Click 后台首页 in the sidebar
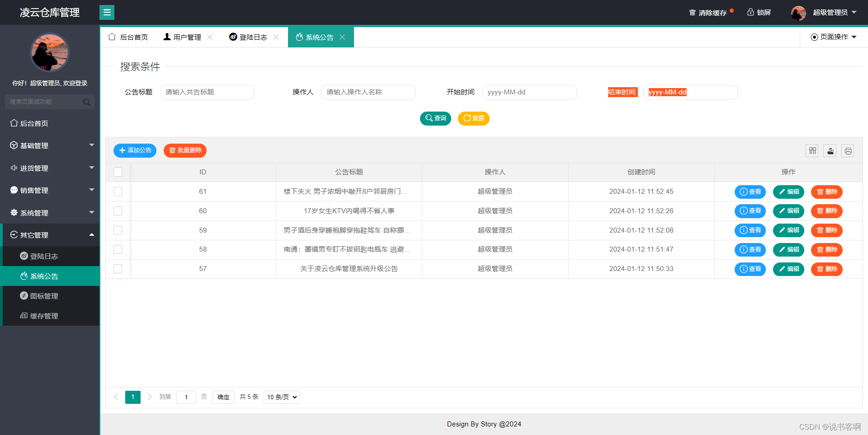Screen dimensions: 868x435 (50, 123)
